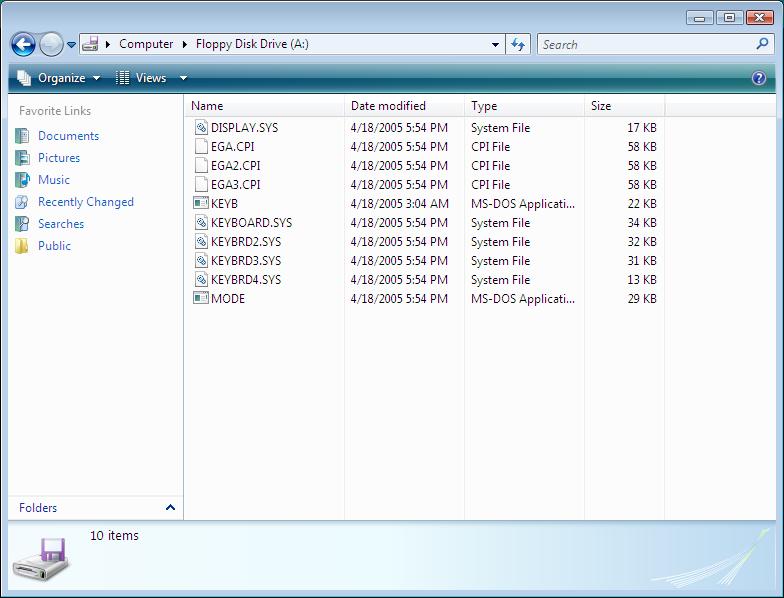Select the DISPLAY.SYS file icon
Viewport: 784px width, 598px height.
click(201, 128)
